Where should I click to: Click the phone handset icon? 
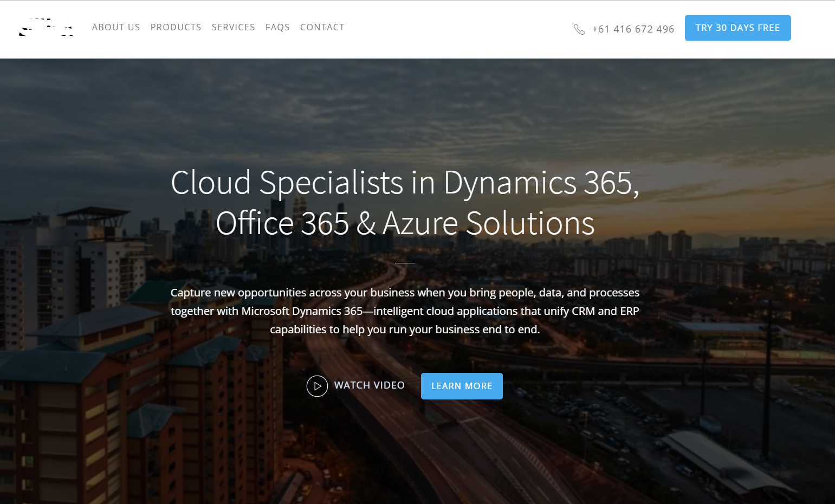click(x=579, y=29)
